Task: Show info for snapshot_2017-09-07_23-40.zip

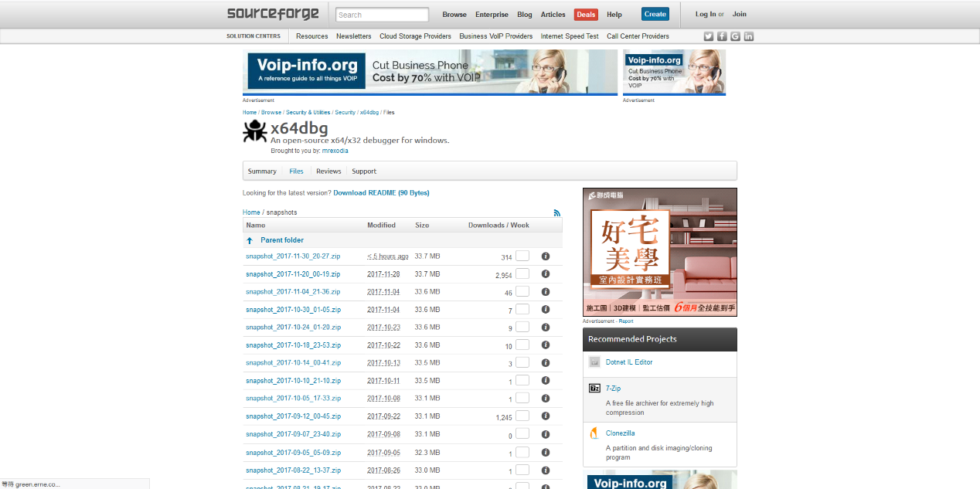Action: click(546, 435)
